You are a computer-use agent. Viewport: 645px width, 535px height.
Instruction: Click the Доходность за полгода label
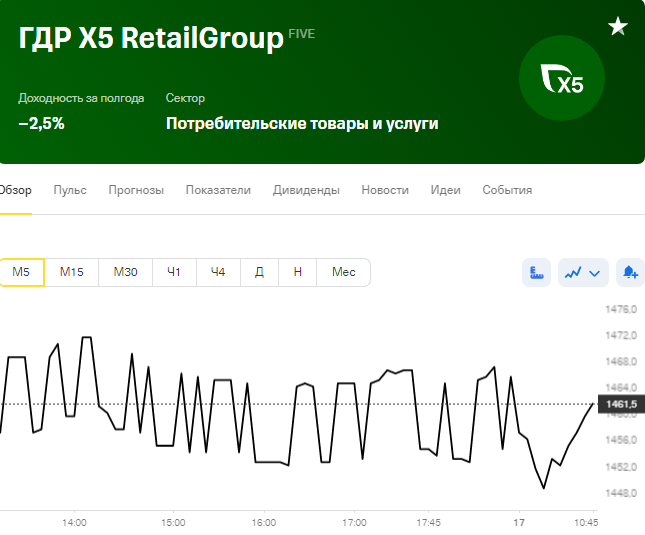81,98
